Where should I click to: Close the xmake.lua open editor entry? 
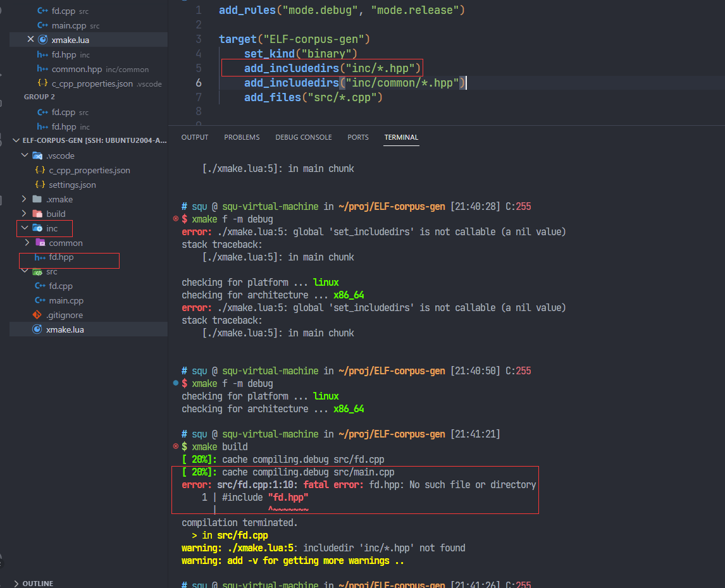(30, 39)
